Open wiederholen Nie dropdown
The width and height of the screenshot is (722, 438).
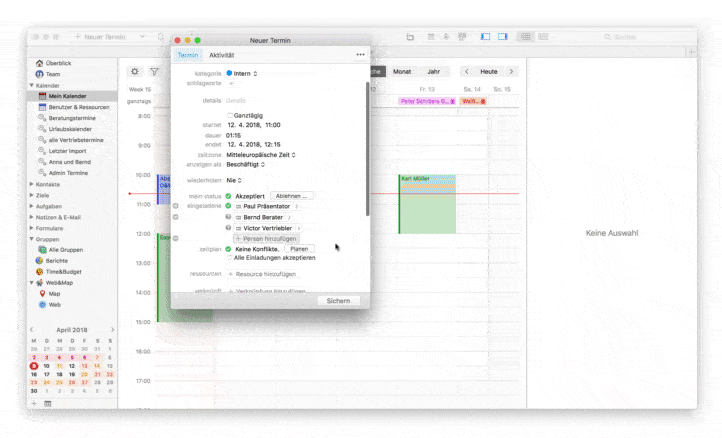pyautogui.click(x=234, y=180)
